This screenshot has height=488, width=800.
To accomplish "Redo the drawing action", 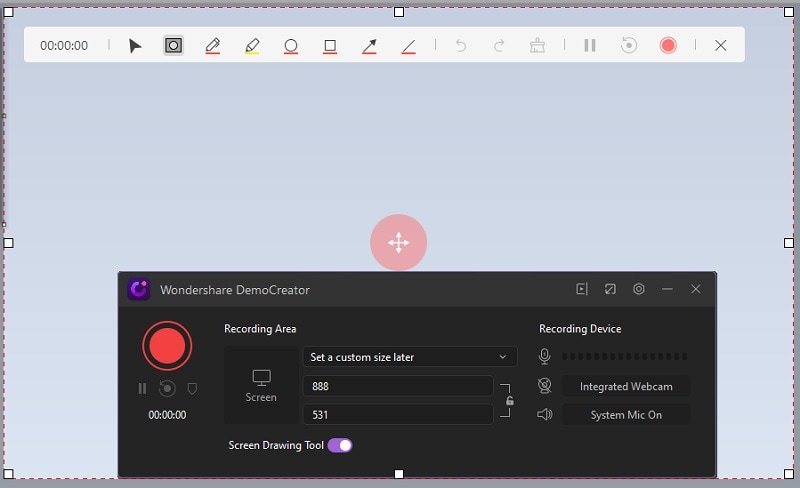I will pyautogui.click(x=499, y=46).
